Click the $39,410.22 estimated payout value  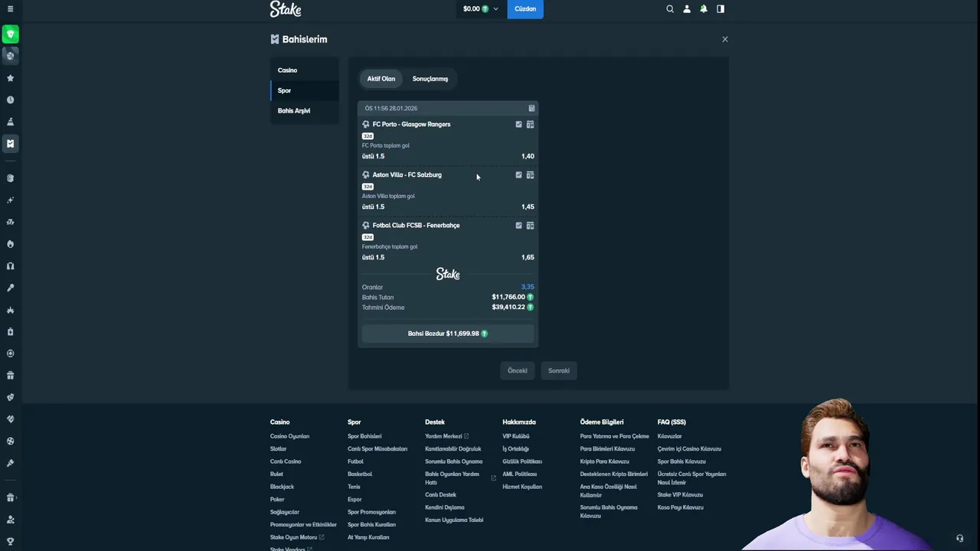pyautogui.click(x=508, y=308)
